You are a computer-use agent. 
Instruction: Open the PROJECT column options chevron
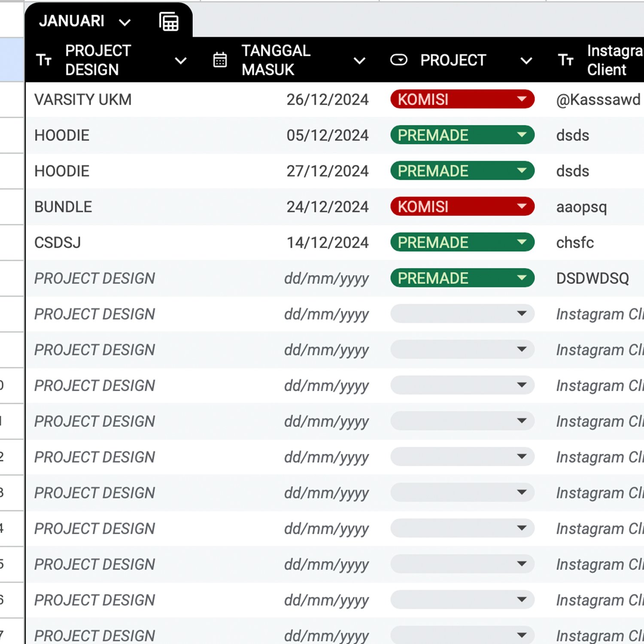coord(526,61)
